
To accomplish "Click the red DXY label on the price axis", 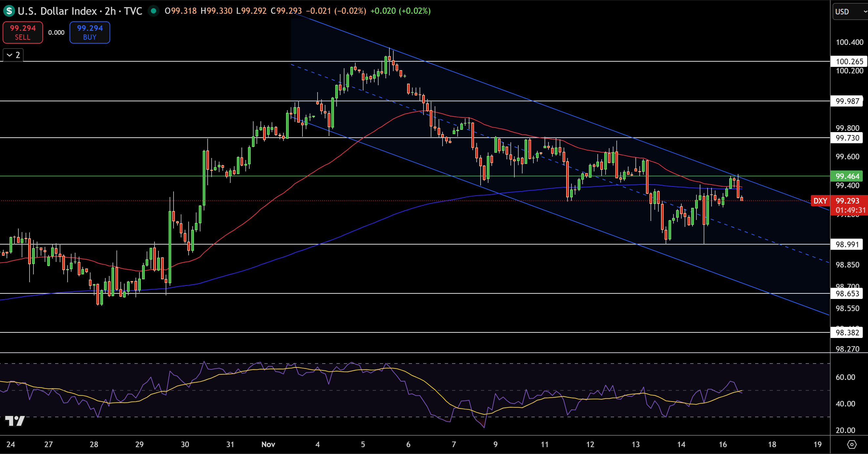I will click(820, 201).
